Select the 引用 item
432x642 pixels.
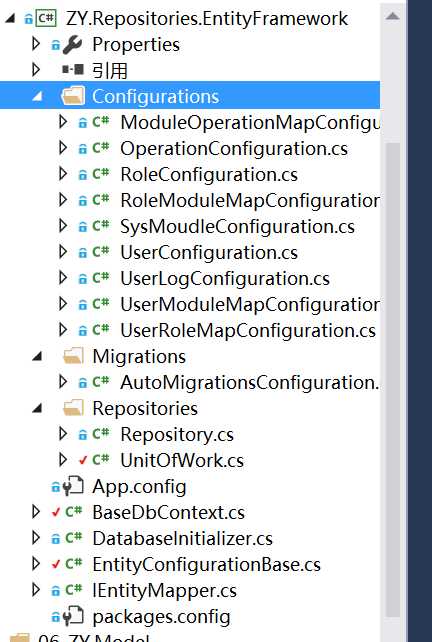pos(110,70)
